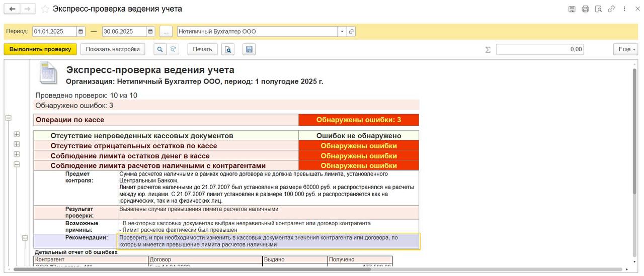Collapse Соблюдение лимита расчетов наличными group
The image size is (644, 276).
click(x=17, y=164)
